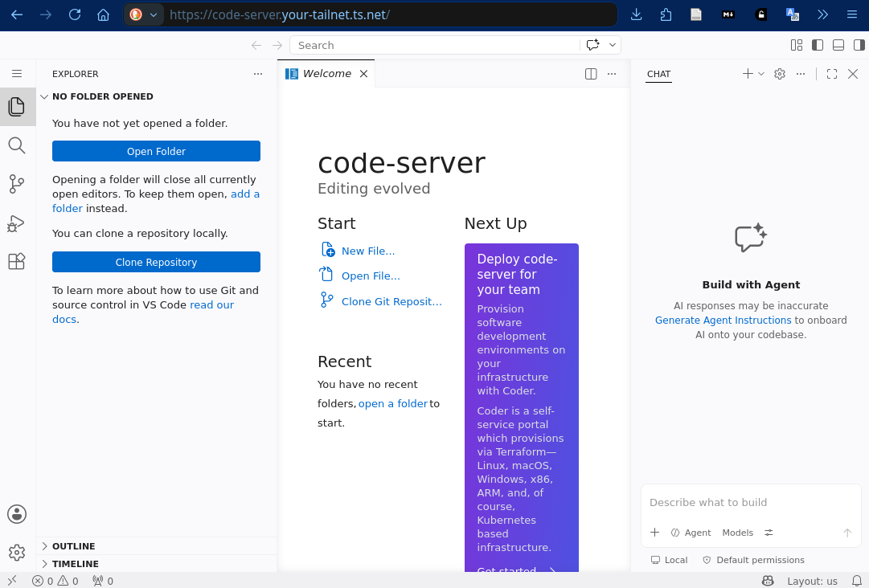
Task: Open the Explorer view in activity bar
Action: (x=17, y=107)
